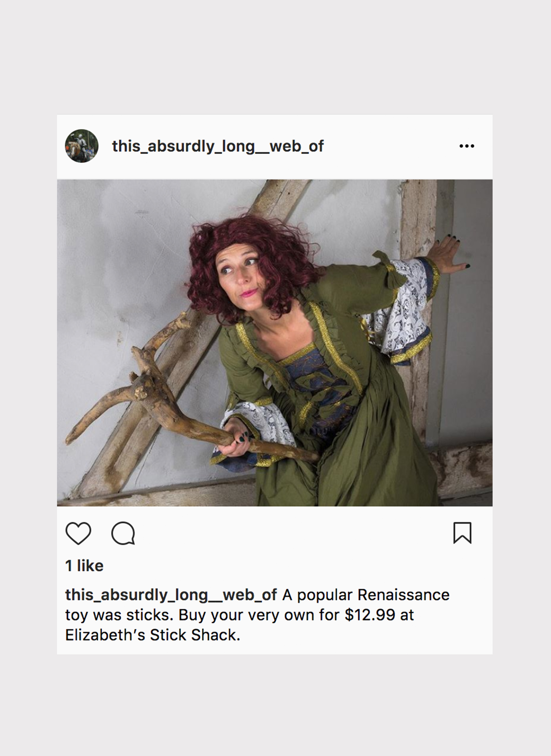Save the post with the bookmark icon

(x=462, y=533)
